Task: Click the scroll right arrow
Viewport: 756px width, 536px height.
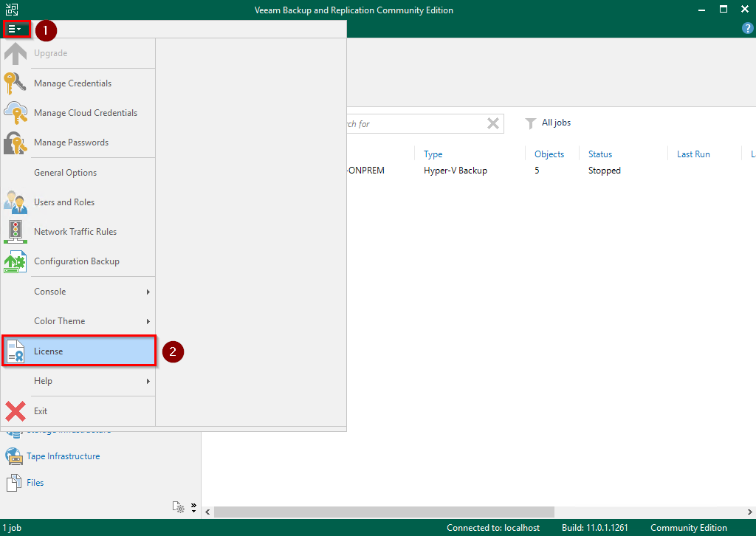Action: (750, 512)
